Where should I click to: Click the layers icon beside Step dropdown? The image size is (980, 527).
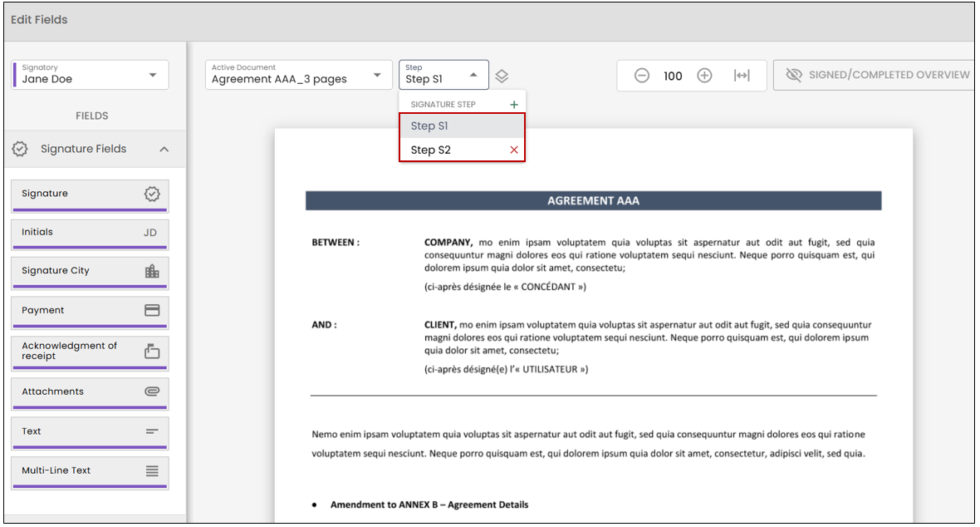tap(502, 76)
